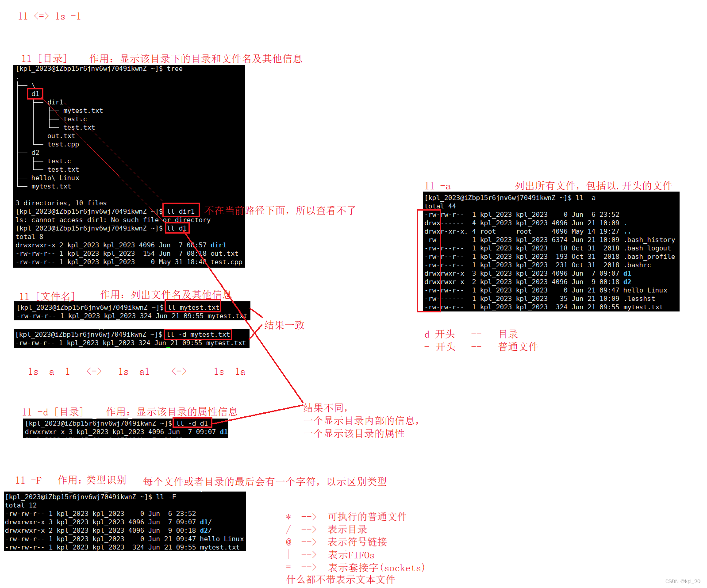The image size is (707, 588).
Task: Click the note "作用: 类型识别"
Action: (x=92, y=480)
